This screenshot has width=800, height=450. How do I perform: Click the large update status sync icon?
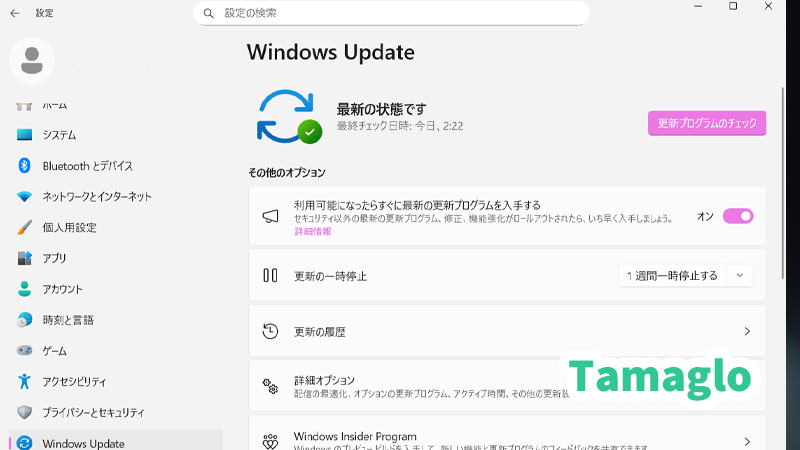[x=289, y=117]
